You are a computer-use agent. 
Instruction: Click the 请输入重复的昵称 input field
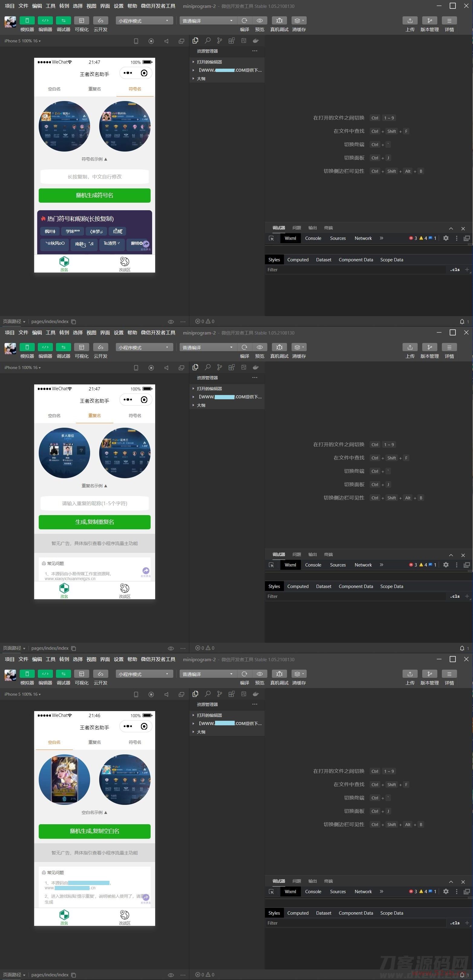point(94,503)
